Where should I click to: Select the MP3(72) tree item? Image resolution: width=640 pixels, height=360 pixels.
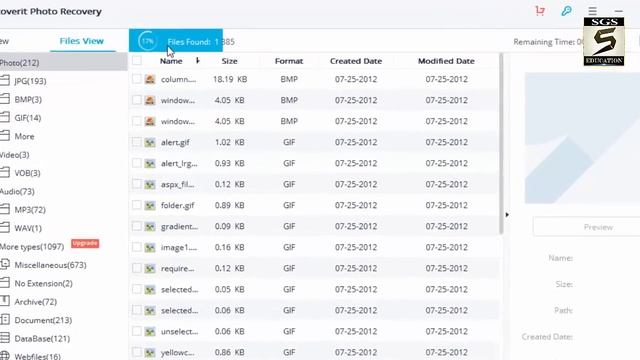click(x=30, y=210)
